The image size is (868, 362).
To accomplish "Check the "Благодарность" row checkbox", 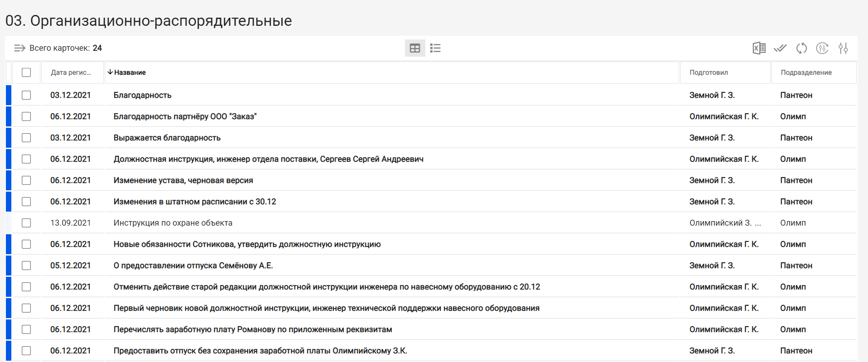I will (26, 95).
